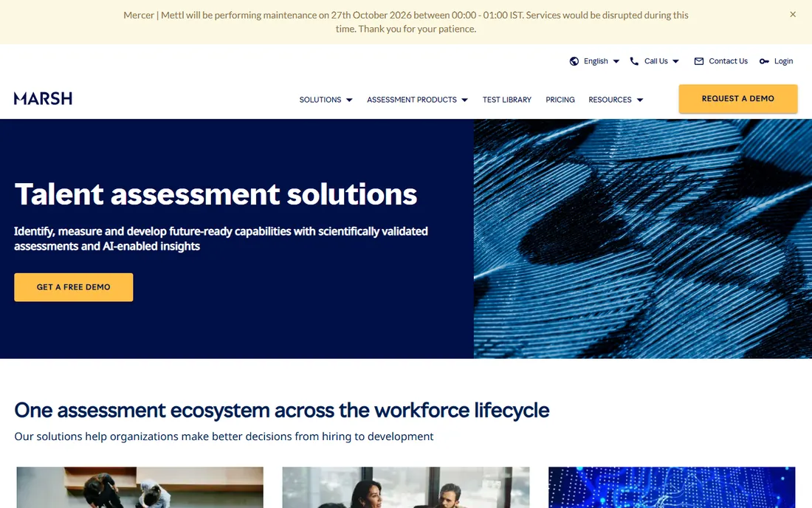
Task: Click 'One assessment ecosystem across the workforce lifecycle'
Action: 282,410
